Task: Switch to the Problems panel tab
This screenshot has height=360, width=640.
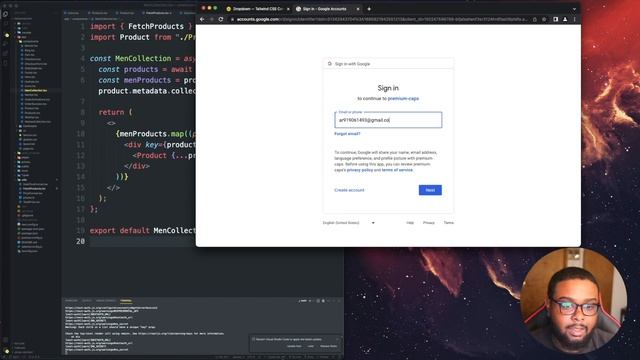Action: click(71, 301)
